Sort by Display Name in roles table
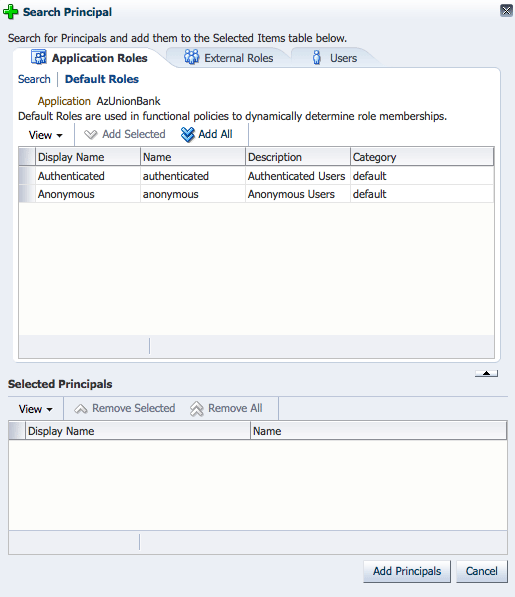Viewport: 515px width, 597px height. pos(88,157)
